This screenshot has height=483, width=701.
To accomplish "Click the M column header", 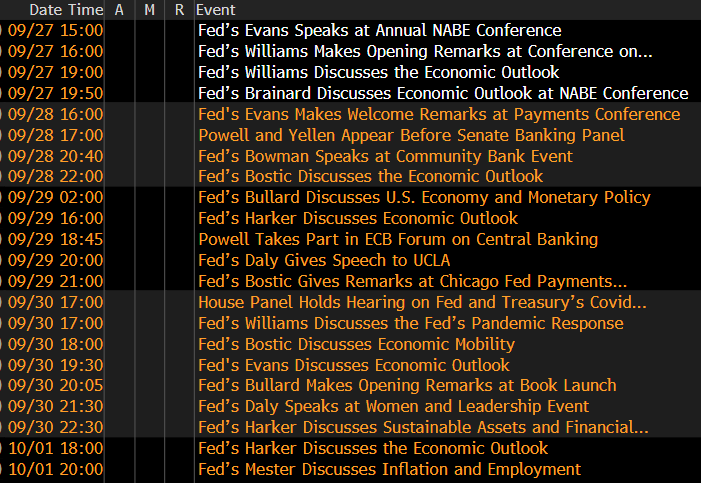I will tap(149, 9).
